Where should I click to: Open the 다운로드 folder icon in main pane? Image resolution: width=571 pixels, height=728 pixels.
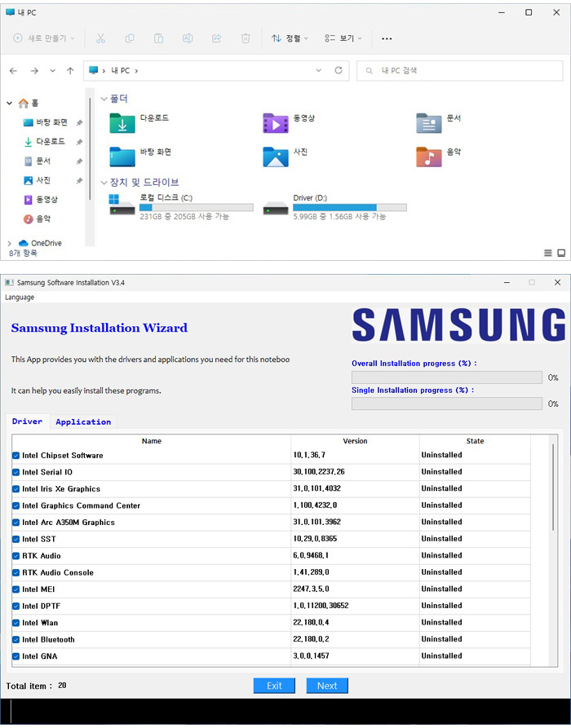pyautogui.click(x=122, y=123)
